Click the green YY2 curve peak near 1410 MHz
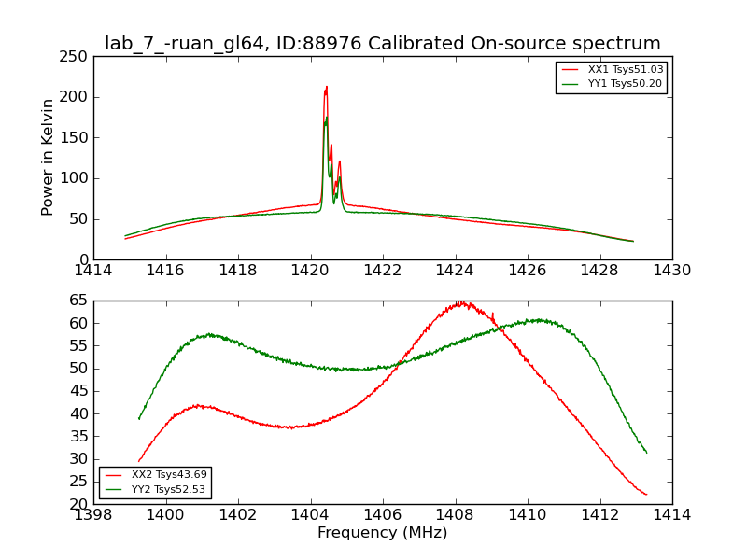 pos(540,320)
